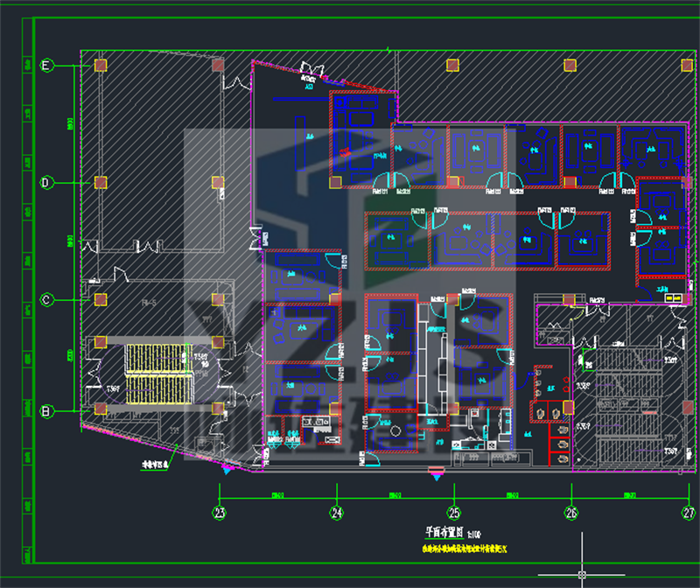
Task: Click the green leader annotation text below stairwell
Action: pyautogui.click(x=156, y=465)
